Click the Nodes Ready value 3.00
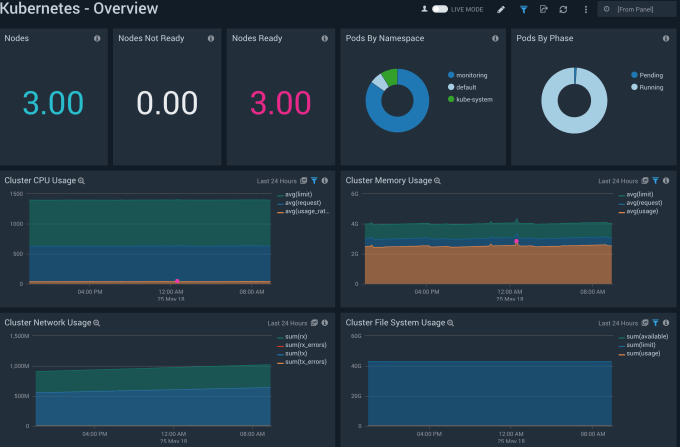Screen dimensions: 680x447 [x=280, y=103]
